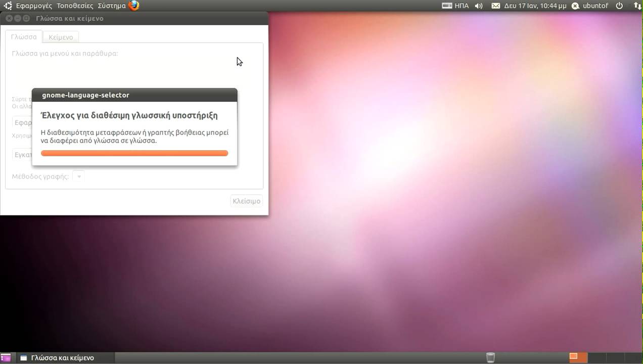Open the ubuntof user menu
The height and width of the screenshot is (364, 643).
590,6
